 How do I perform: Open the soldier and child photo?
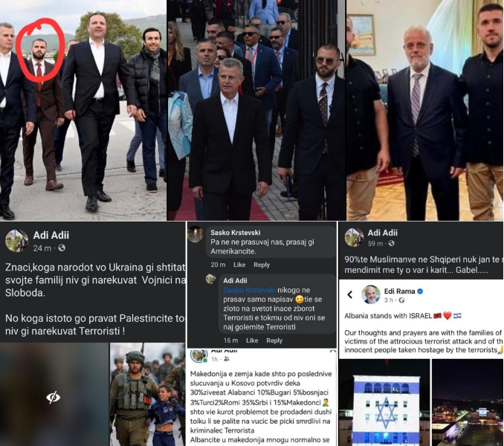click(x=147, y=394)
